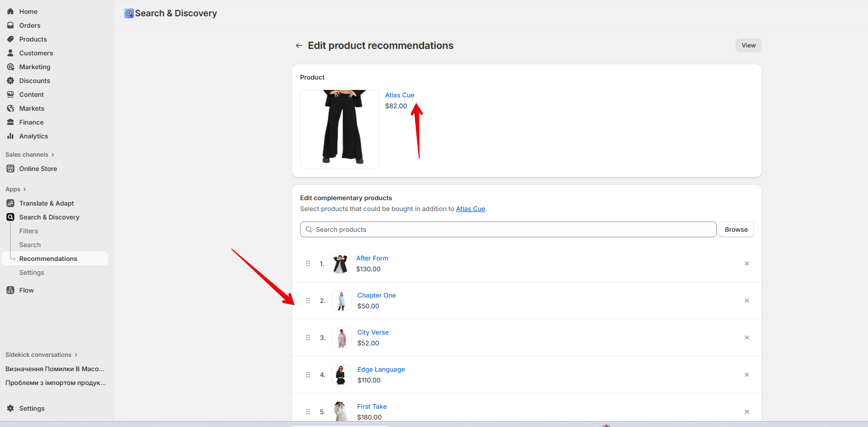Go back with the left arrow icon
Viewport: 868px width, 427px height.
[x=299, y=45]
